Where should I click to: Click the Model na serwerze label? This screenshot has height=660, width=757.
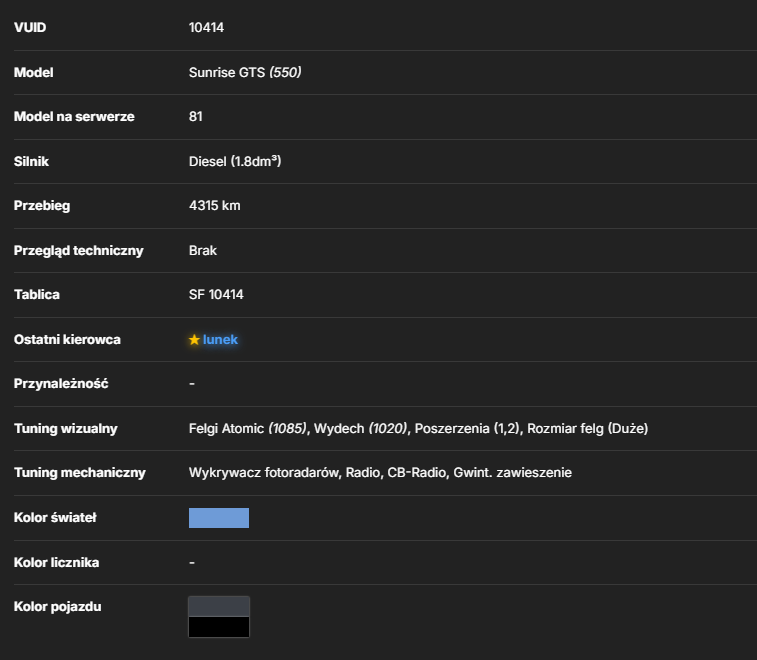74,116
